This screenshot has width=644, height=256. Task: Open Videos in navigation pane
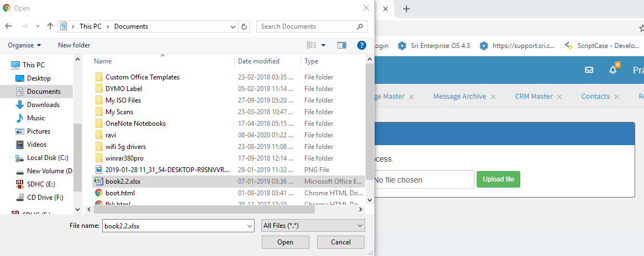click(x=31, y=145)
